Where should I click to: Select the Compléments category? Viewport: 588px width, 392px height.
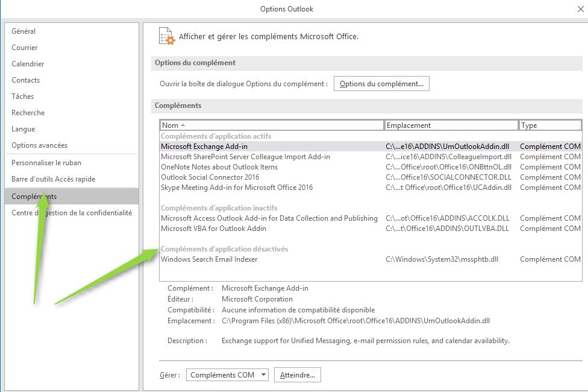(x=72, y=197)
